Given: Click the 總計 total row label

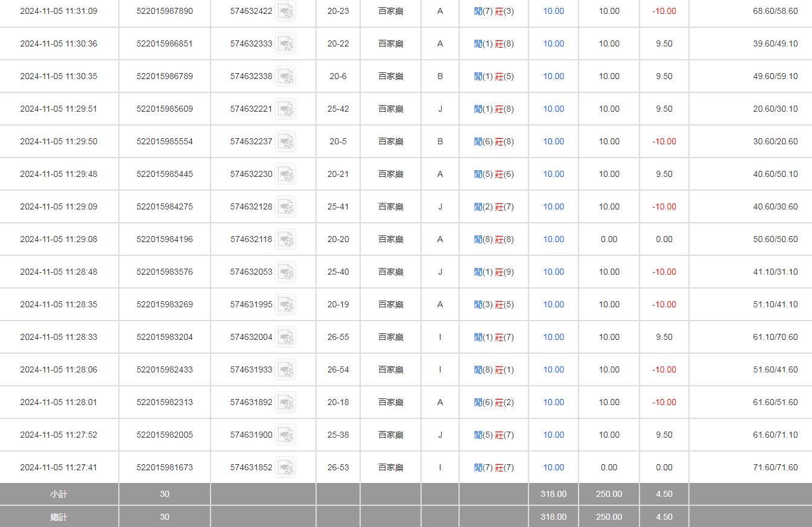Looking at the screenshot, I should (x=59, y=517).
